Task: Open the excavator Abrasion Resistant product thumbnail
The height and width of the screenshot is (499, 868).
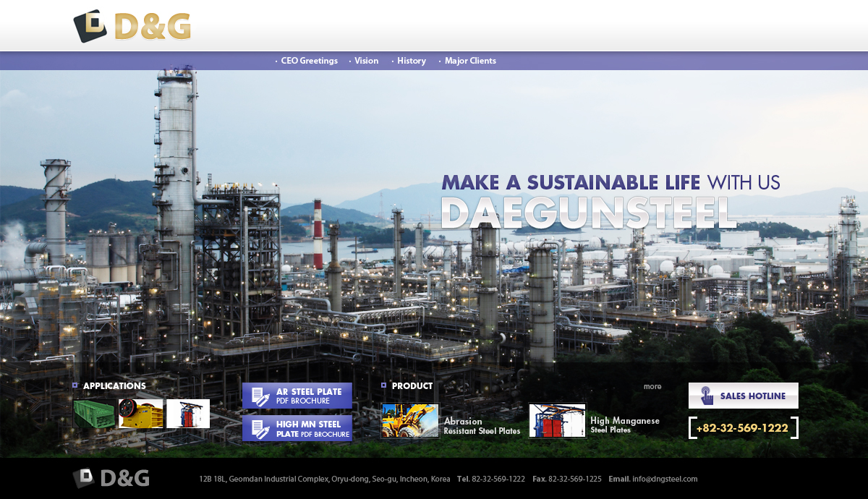Action: point(410,421)
